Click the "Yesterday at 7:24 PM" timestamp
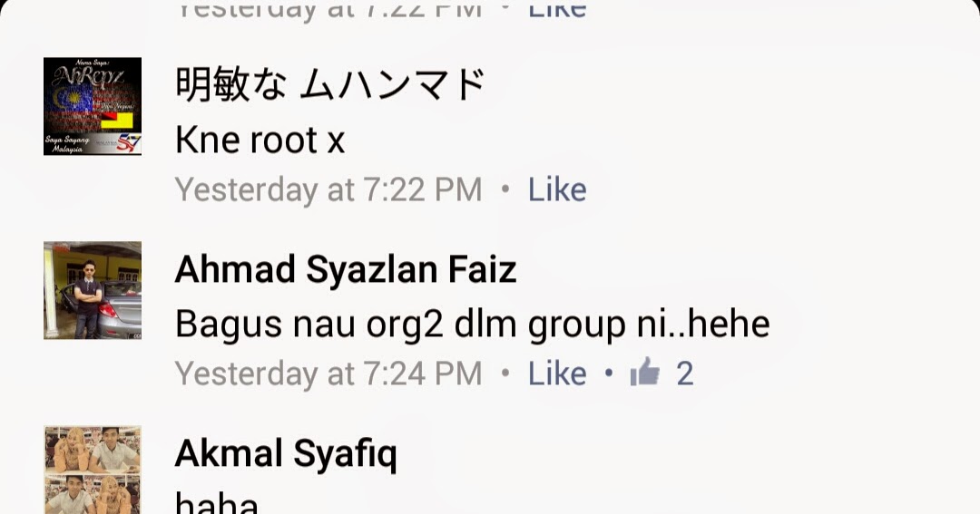The image size is (980, 514). pos(328,374)
